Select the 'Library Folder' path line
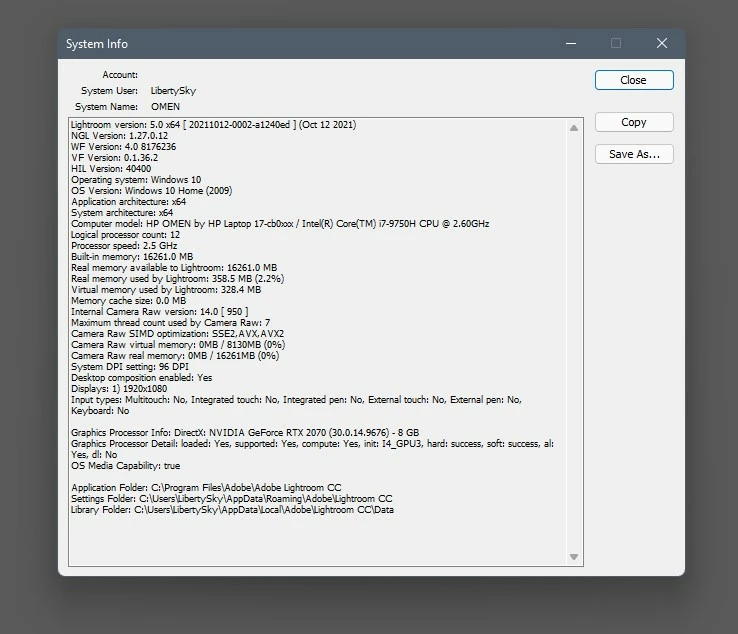Image resolution: width=738 pixels, height=634 pixels. point(233,510)
